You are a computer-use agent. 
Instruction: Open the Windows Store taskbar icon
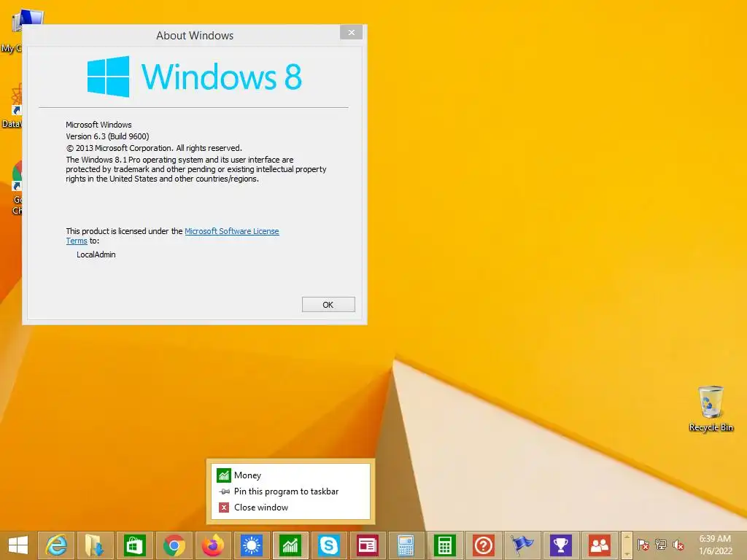point(134,545)
